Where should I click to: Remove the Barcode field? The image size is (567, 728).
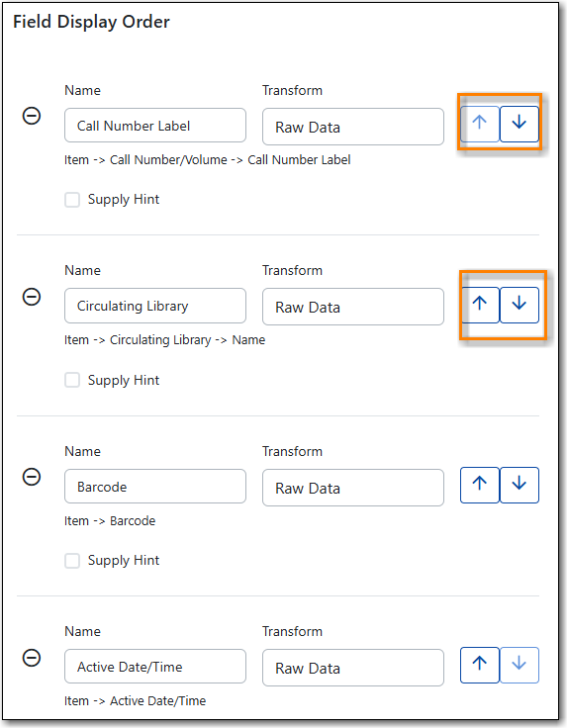pos(32,477)
